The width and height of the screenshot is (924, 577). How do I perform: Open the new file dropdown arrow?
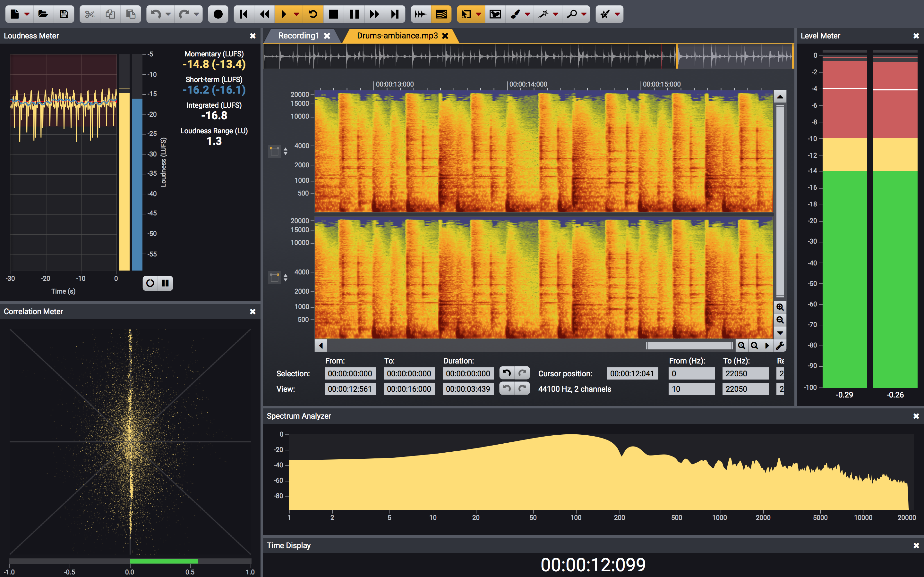click(x=27, y=14)
